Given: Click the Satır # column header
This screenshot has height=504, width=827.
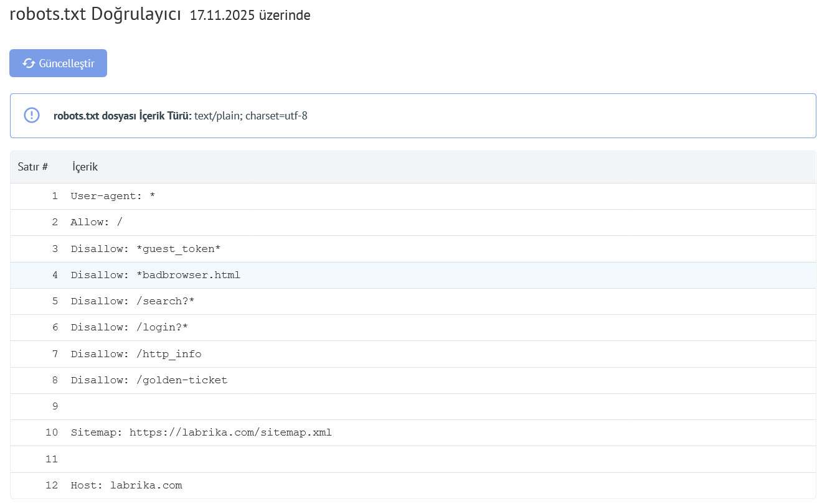Looking at the screenshot, I should click(x=34, y=167).
